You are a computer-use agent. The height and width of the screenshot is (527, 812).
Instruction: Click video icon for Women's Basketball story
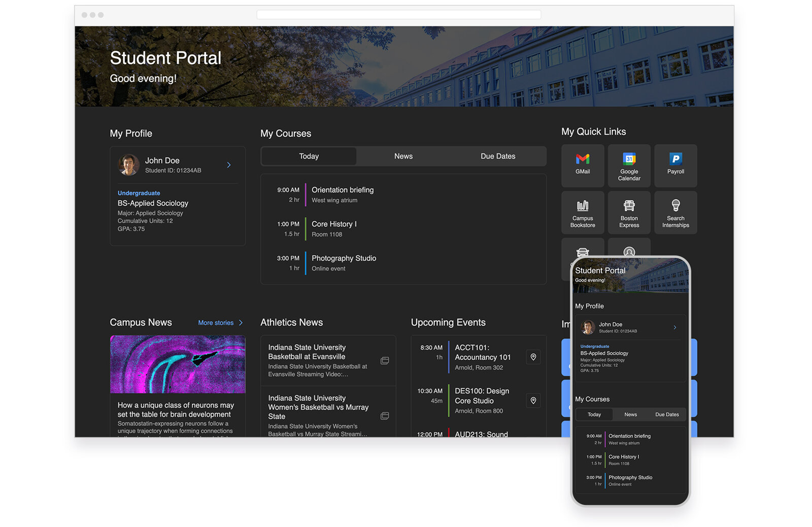385,416
